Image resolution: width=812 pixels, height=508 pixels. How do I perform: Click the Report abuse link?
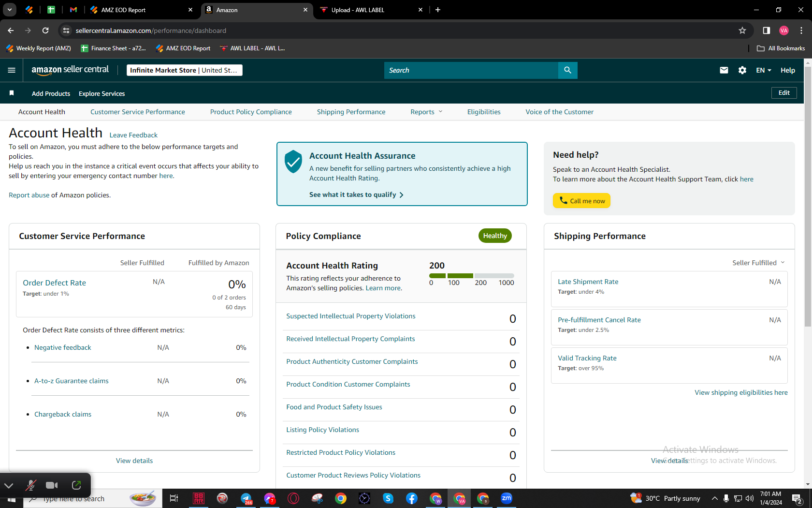pos(29,195)
